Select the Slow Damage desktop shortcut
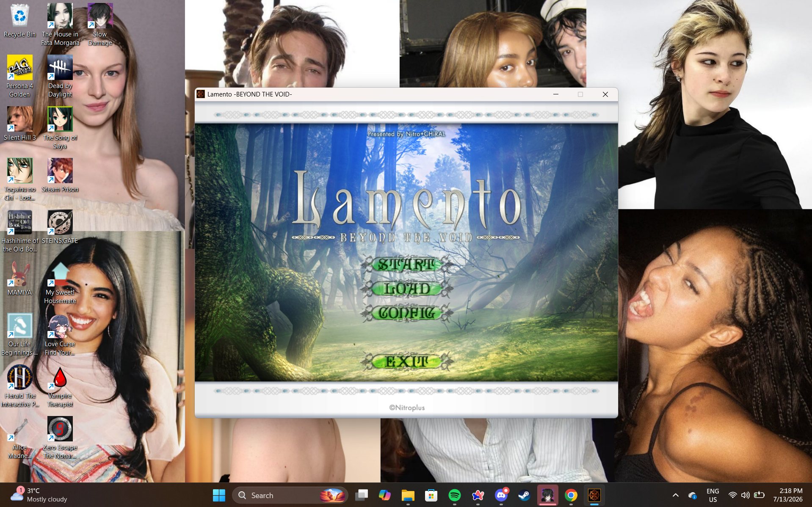This screenshot has width=812, height=507. click(100, 25)
